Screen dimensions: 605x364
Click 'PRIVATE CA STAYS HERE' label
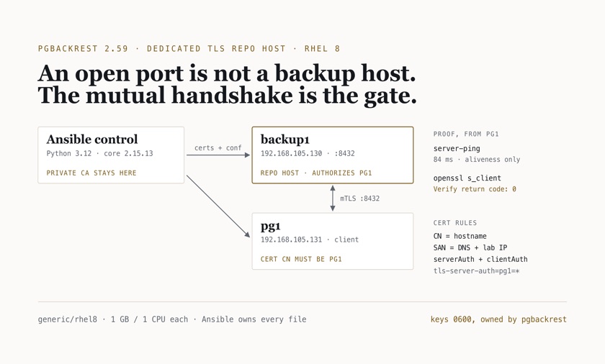click(x=91, y=173)
